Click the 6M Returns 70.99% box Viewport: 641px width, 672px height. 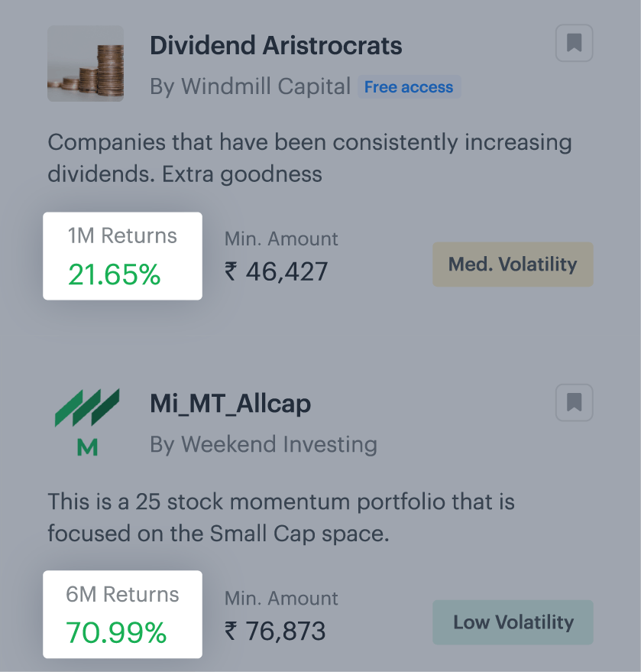tap(122, 614)
